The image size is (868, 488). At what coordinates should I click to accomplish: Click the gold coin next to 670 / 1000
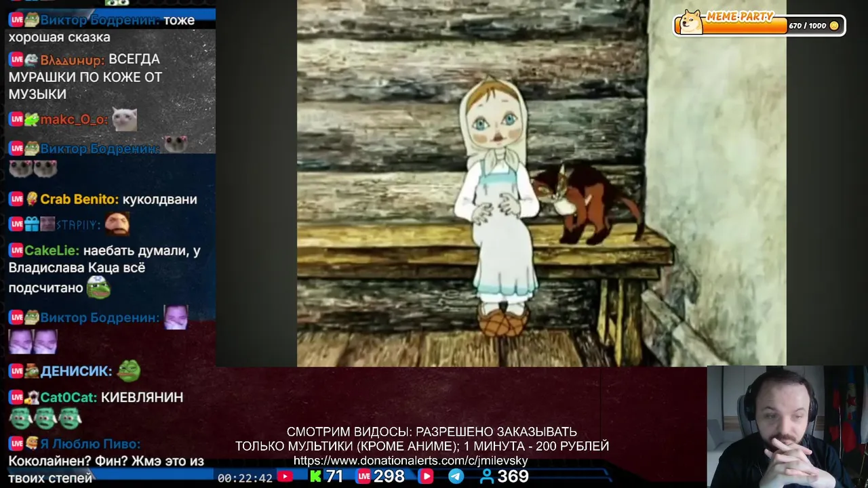(834, 26)
